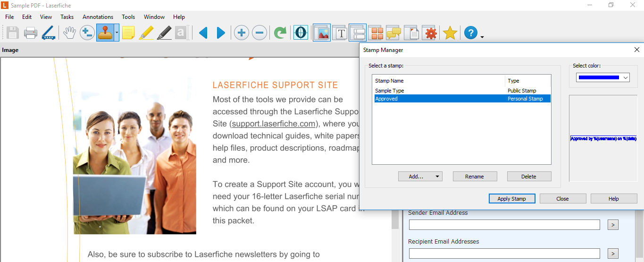
Task: Click the Stamp Name column header
Action: tap(439, 81)
